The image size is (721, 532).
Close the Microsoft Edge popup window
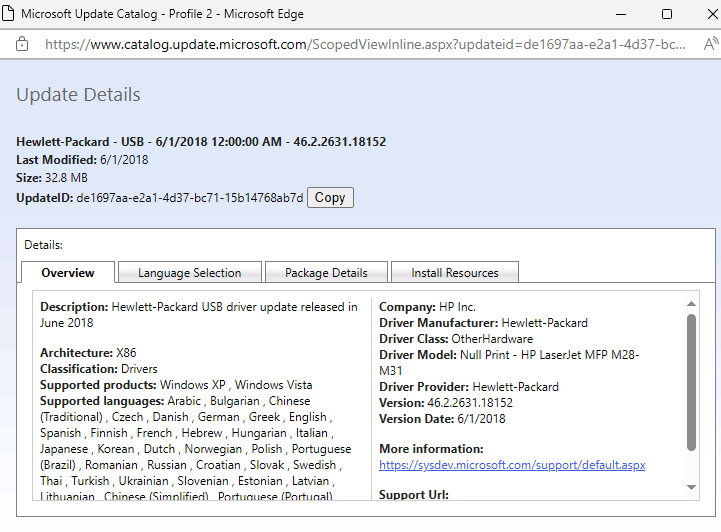click(x=712, y=14)
